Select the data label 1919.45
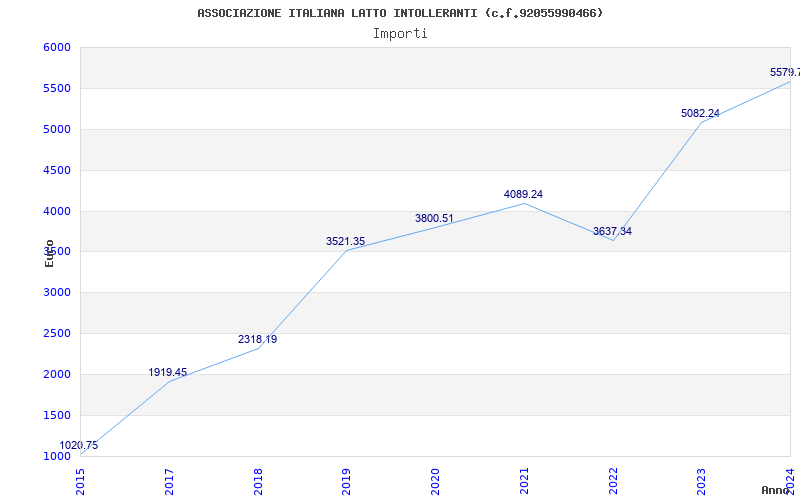The image size is (800, 500). 168,372
